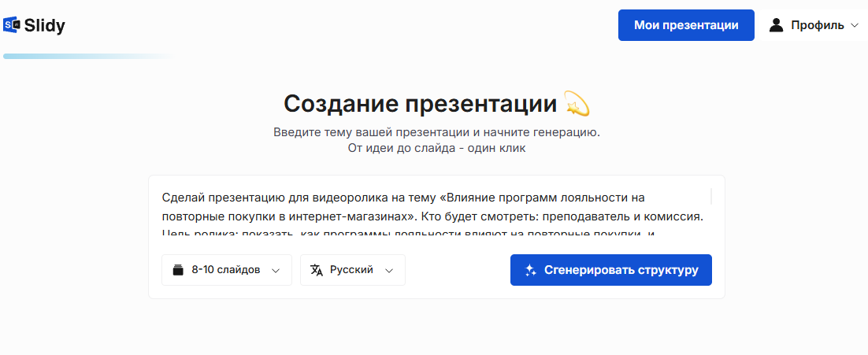Viewport: 868px width, 355px height.
Task: Open Мои презентации
Action: click(686, 25)
